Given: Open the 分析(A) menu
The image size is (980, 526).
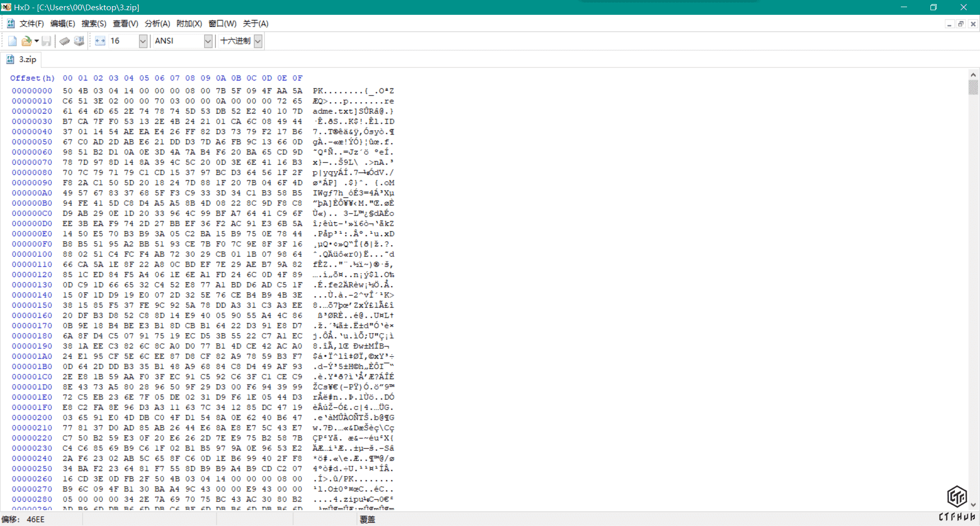Looking at the screenshot, I should click(157, 23).
